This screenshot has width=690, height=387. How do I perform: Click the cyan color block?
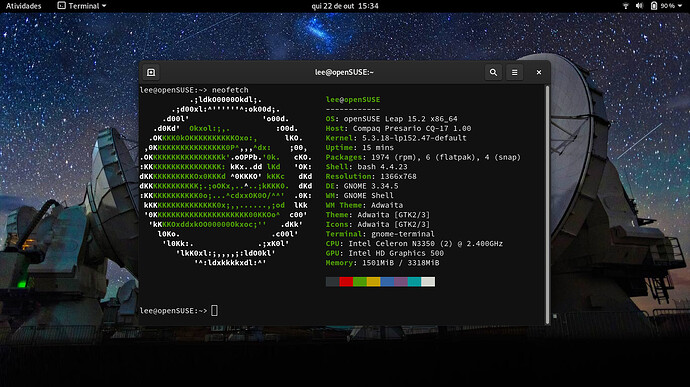click(414, 282)
